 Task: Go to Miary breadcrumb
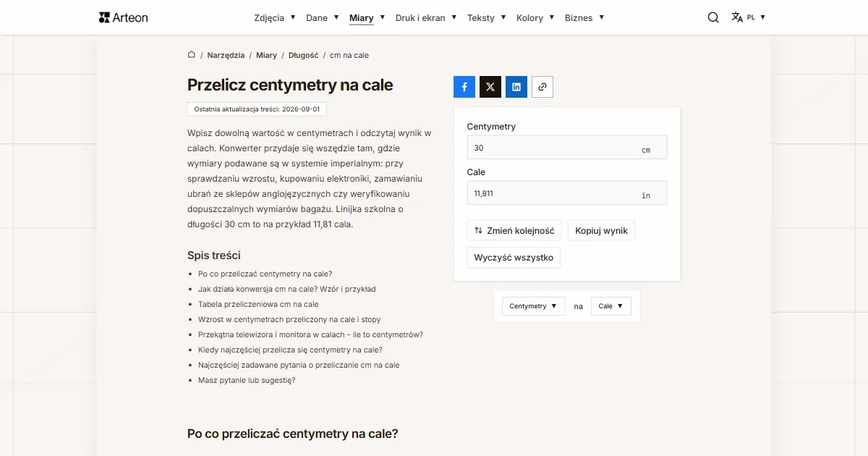(266, 55)
